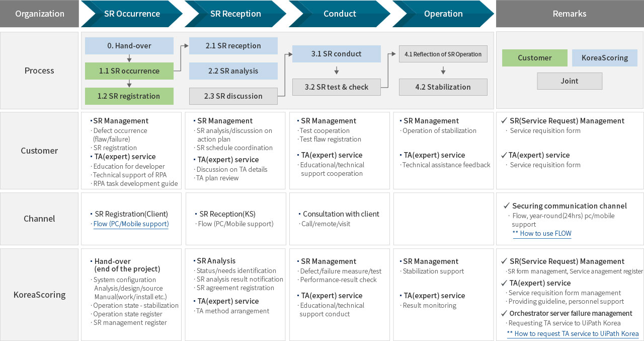Open the Flow (PC/Mobile support) link
Image resolution: width=644 pixels, height=341 pixels.
tap(131, 224)
